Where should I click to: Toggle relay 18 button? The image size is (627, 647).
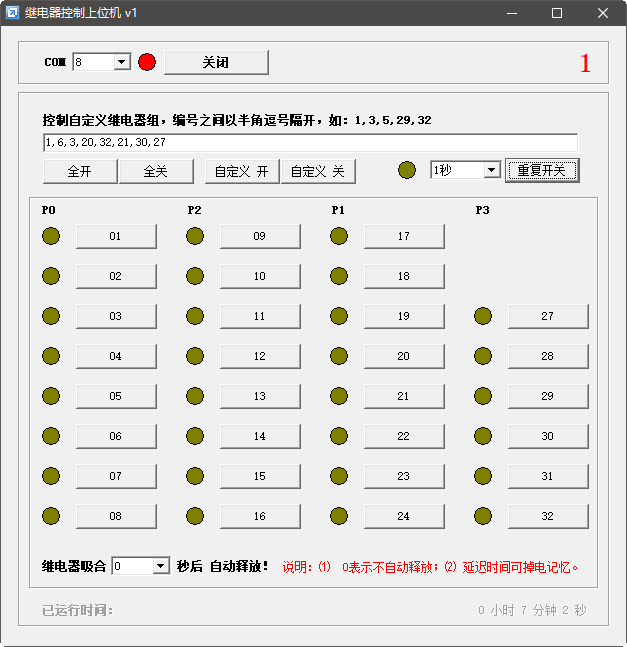point(404,276)
